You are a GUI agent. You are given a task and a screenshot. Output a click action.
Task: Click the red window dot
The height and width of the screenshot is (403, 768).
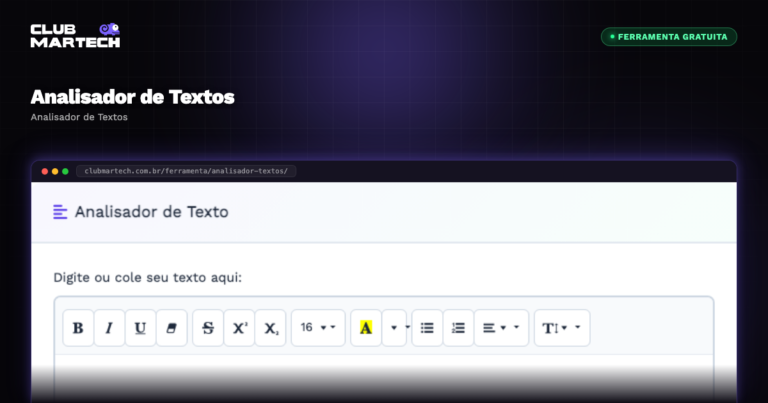click(45, 171)
